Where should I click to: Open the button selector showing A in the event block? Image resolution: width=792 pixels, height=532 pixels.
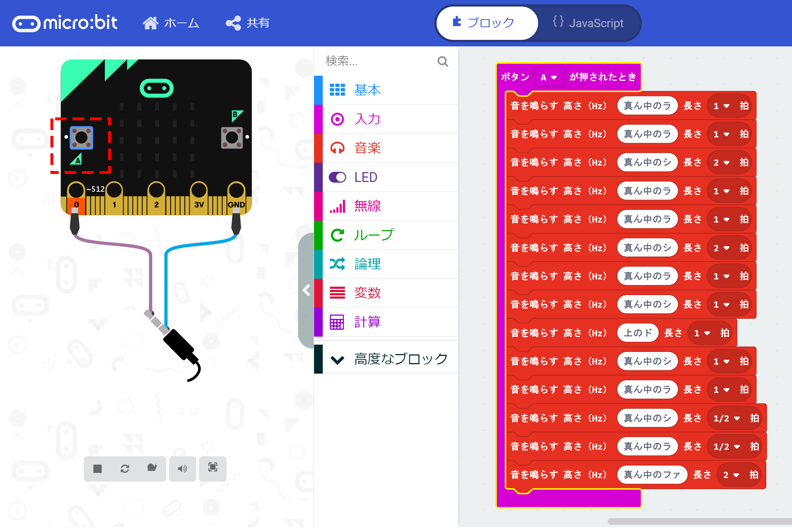[x=549, y=77]
